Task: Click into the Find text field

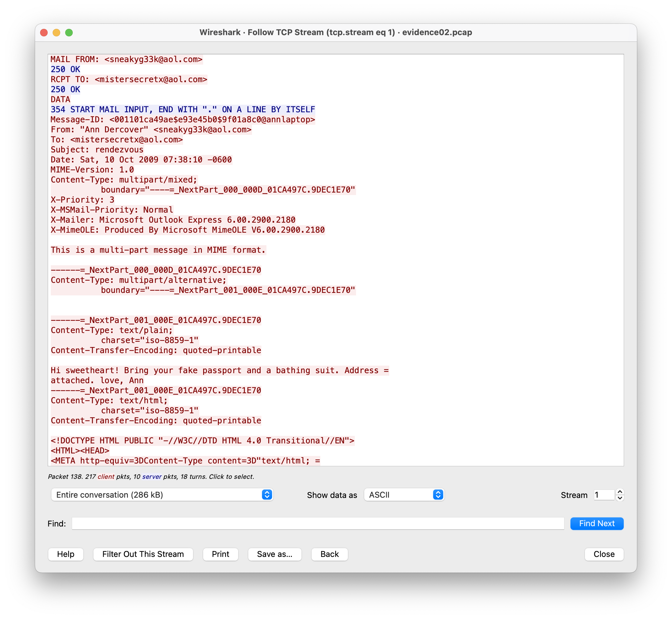Action: click(318, 523)
